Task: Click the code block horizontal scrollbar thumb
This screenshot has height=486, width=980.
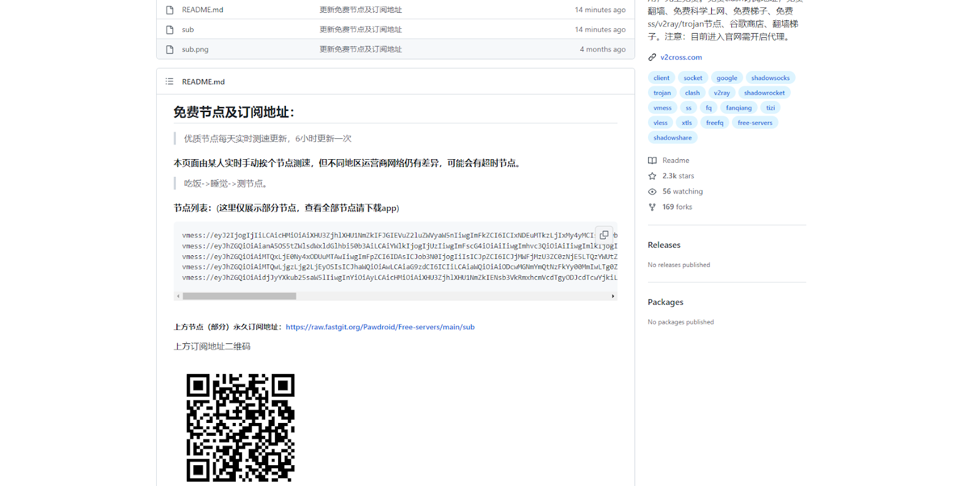Action: [239, 296]
